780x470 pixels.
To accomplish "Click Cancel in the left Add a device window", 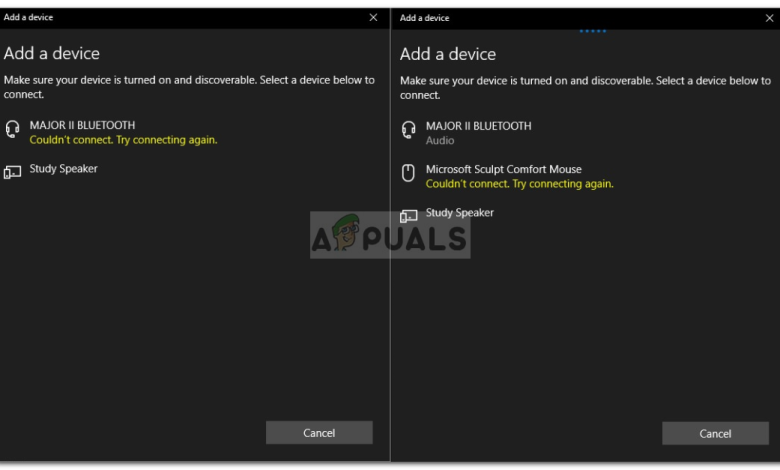I will pos(319,433).
